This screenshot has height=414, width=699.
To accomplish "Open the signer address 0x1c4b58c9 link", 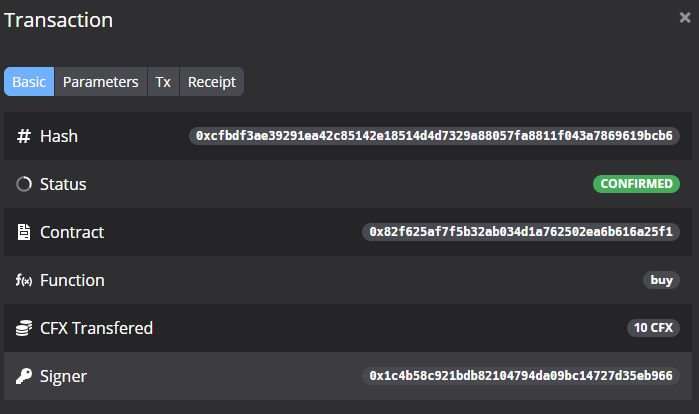I will click(520, 376).
